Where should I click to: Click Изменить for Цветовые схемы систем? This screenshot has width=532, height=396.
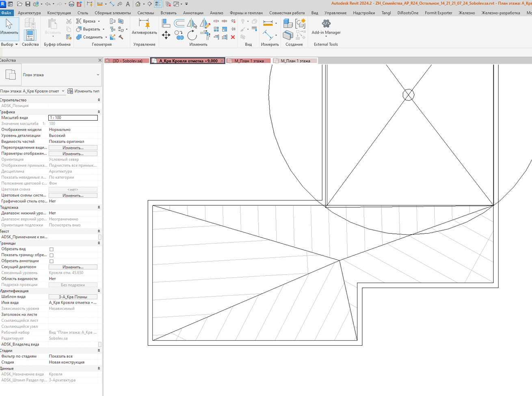coord(73,196)
